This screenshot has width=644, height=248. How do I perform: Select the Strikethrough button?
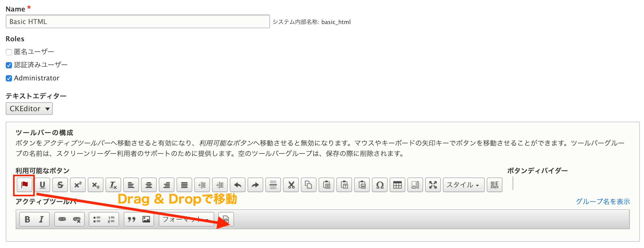(60, 185)
